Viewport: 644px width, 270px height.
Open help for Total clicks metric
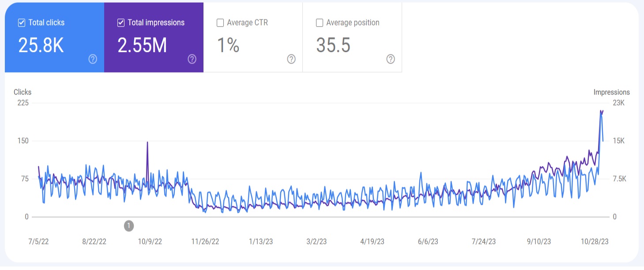point(93,59)
